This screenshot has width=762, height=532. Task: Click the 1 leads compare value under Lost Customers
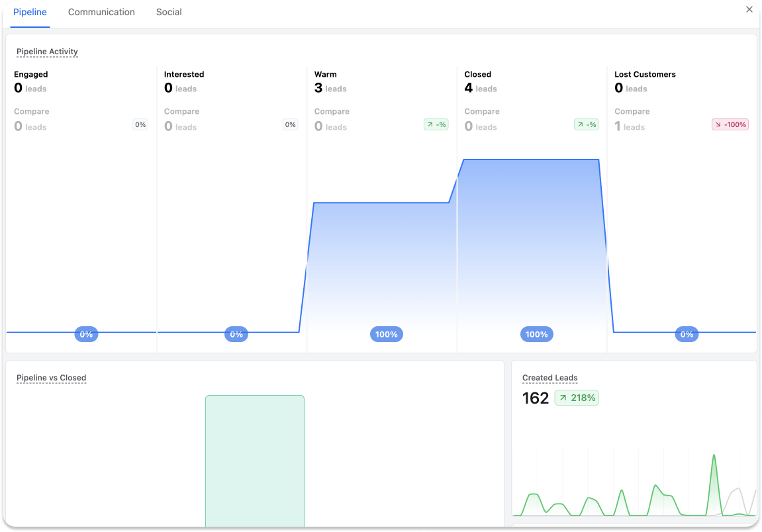pos(630,126)
